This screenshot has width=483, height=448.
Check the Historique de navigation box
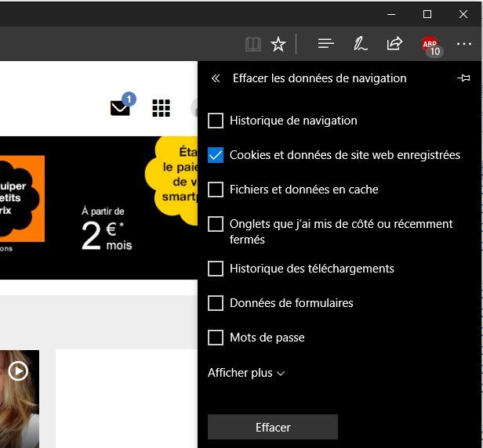click(x=216, y=121)
